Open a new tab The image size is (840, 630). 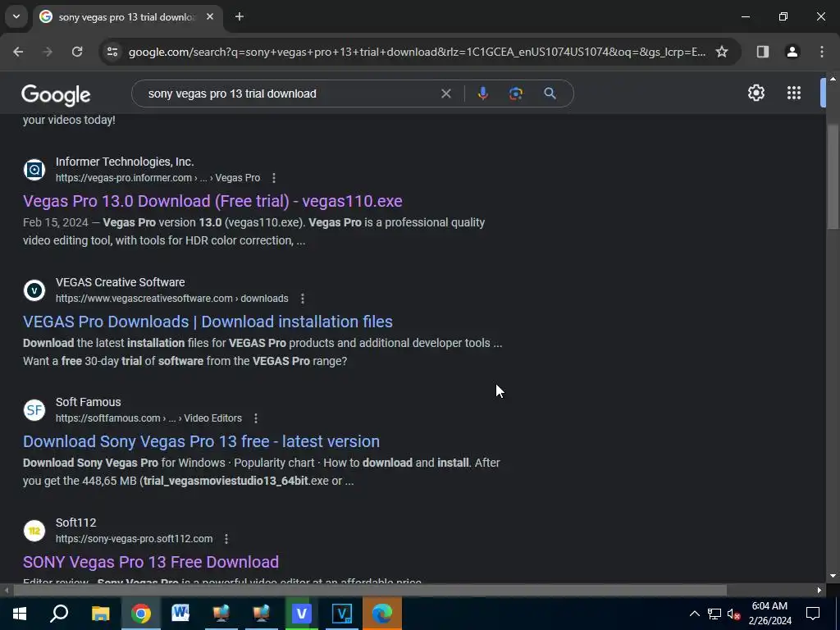pyautogui.click(x=240, y=16)
